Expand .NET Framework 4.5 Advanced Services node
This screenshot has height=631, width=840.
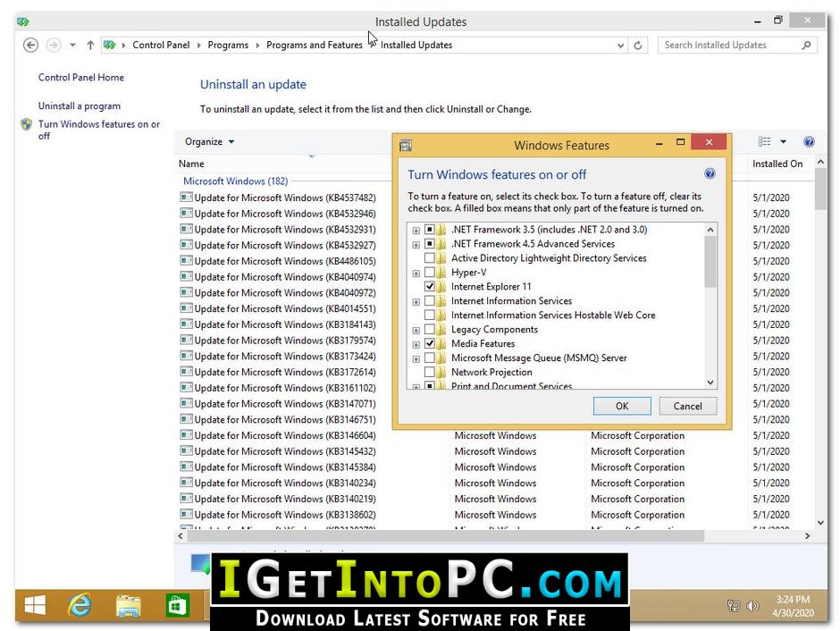(x=416, y=245)
